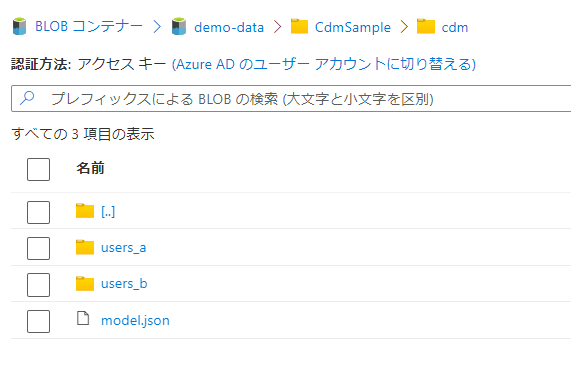This screenshot has width=571, height=372.
Task: Focus the BLOB prefix search field
Action: 291,98
